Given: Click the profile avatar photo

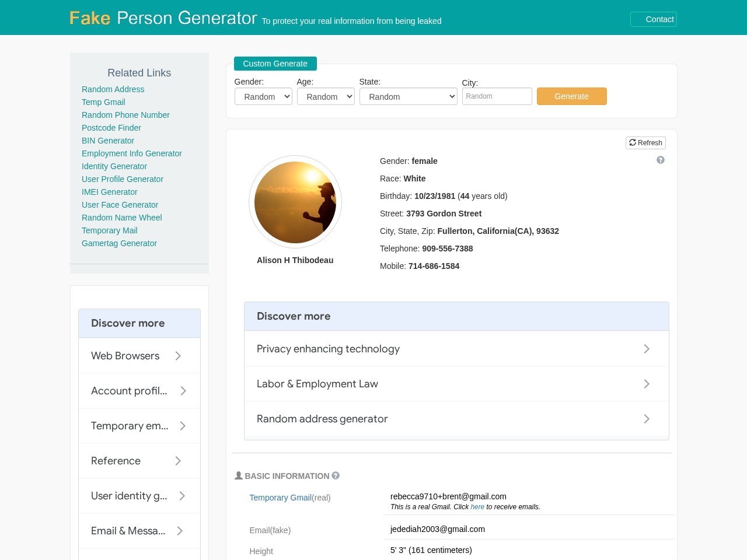Looking at the screenshot, I should click(295, 202).
